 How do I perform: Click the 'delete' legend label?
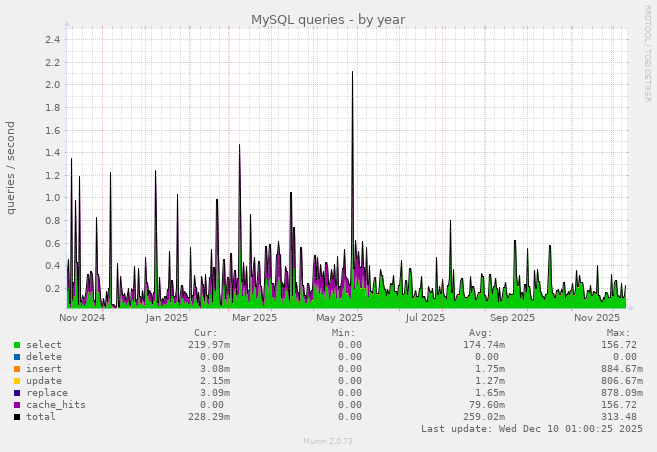click(44, 357)
